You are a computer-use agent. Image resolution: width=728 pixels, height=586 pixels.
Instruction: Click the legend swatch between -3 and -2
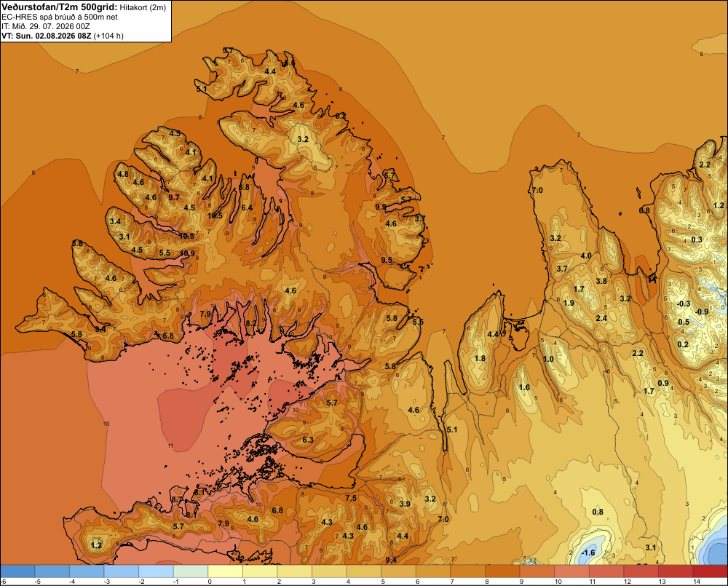tap(122, 571)
